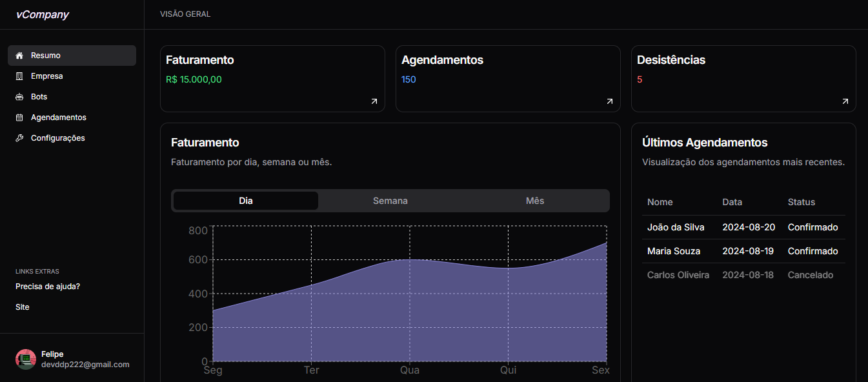Click the Nome column header
This screenshot has width=868, height=382.
tap(660, 202)
